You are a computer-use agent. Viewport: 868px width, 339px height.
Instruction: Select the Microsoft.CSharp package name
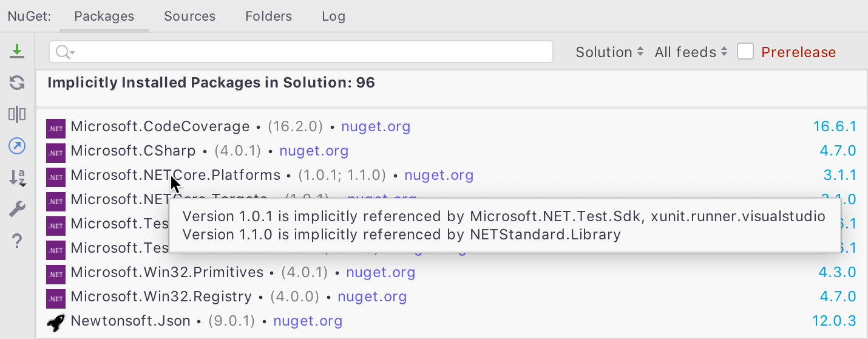click(x=133, y=151)
